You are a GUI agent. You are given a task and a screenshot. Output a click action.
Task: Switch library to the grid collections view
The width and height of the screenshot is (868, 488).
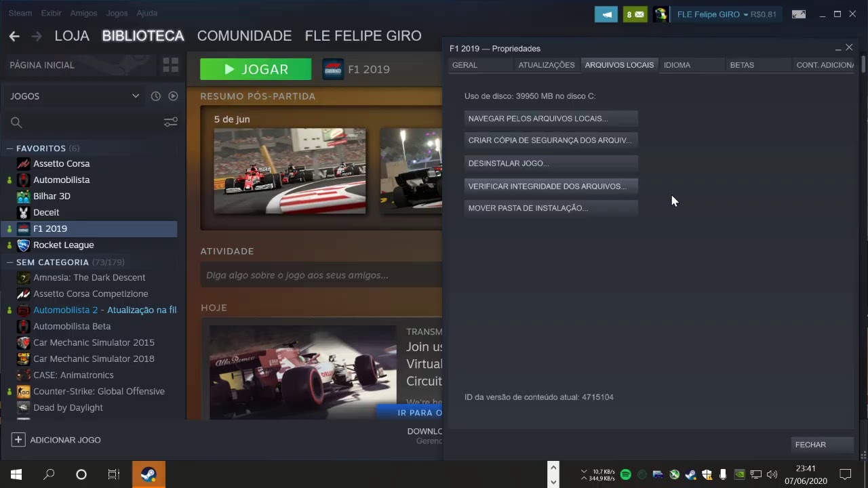[171, 65]
